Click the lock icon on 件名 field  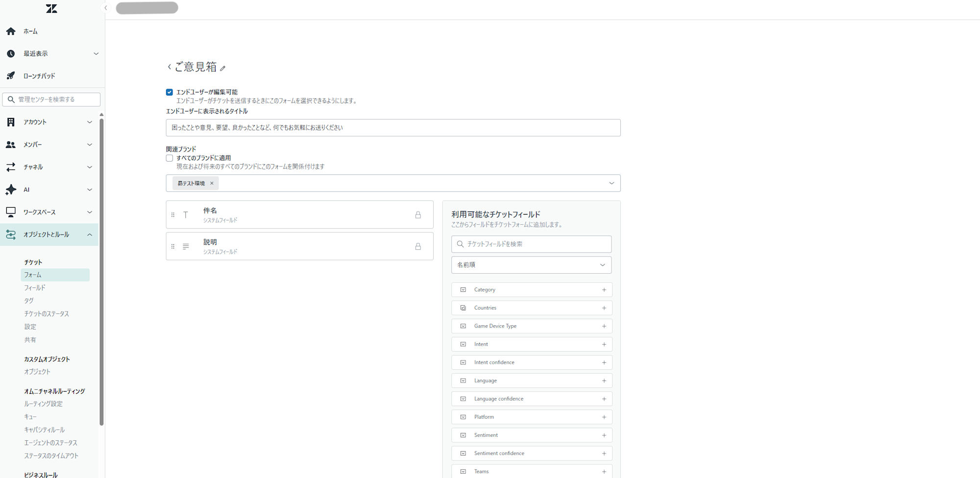(418, 214)
